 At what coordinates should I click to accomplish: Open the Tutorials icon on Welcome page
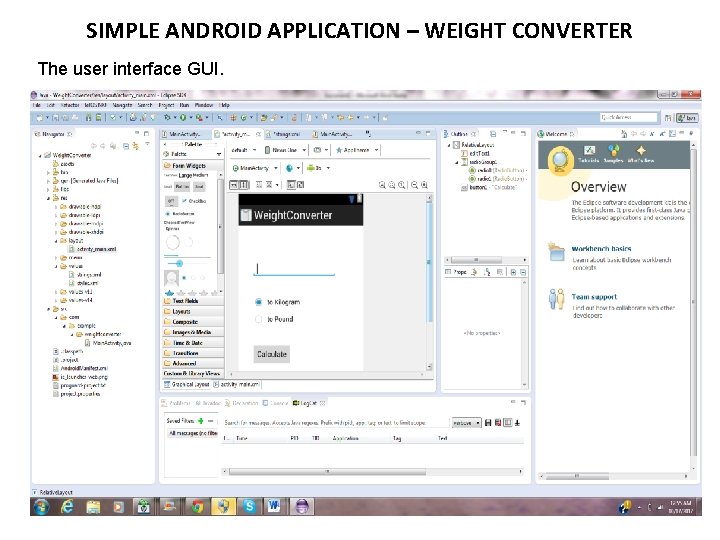click(589, 151)
